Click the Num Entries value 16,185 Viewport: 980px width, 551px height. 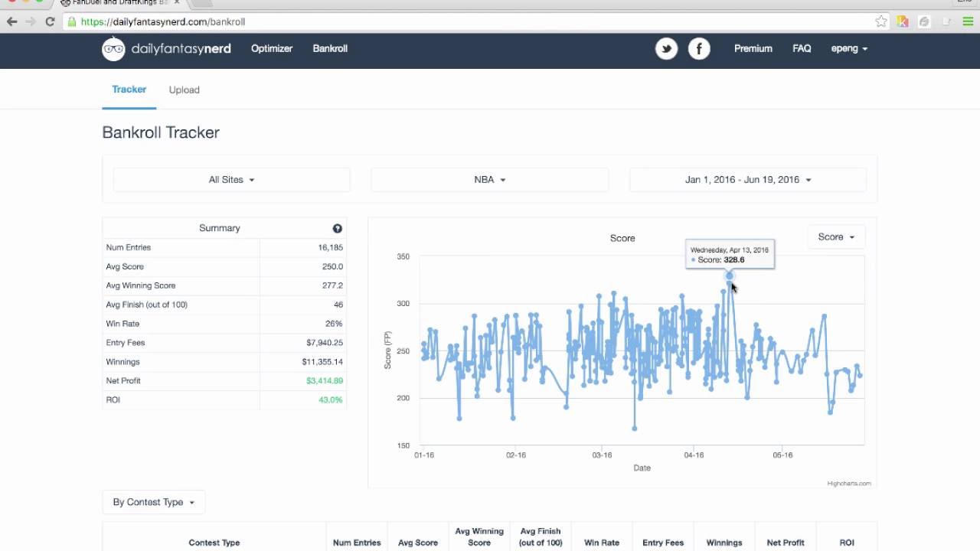pyautogui.click(x=331, y=248)
